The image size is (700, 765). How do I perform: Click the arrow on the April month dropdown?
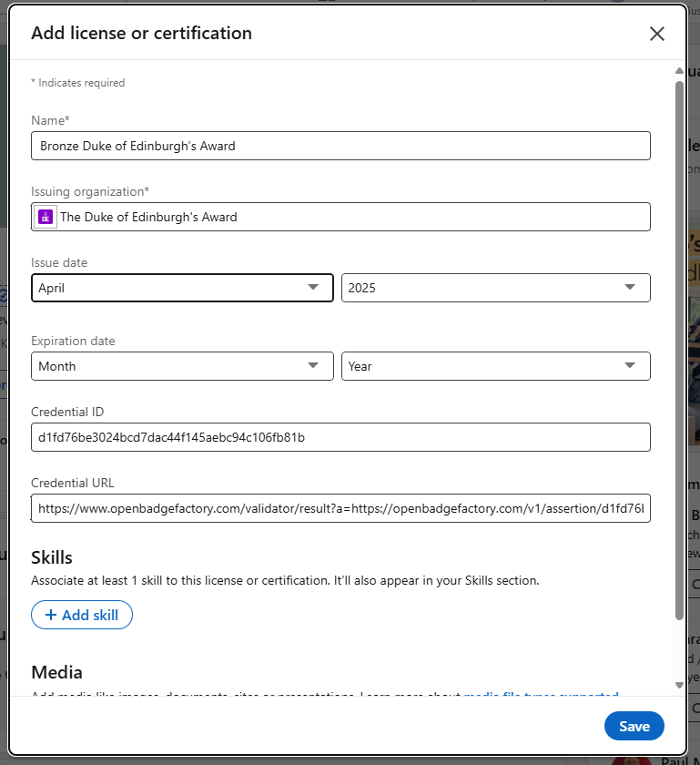click(313, 287)
